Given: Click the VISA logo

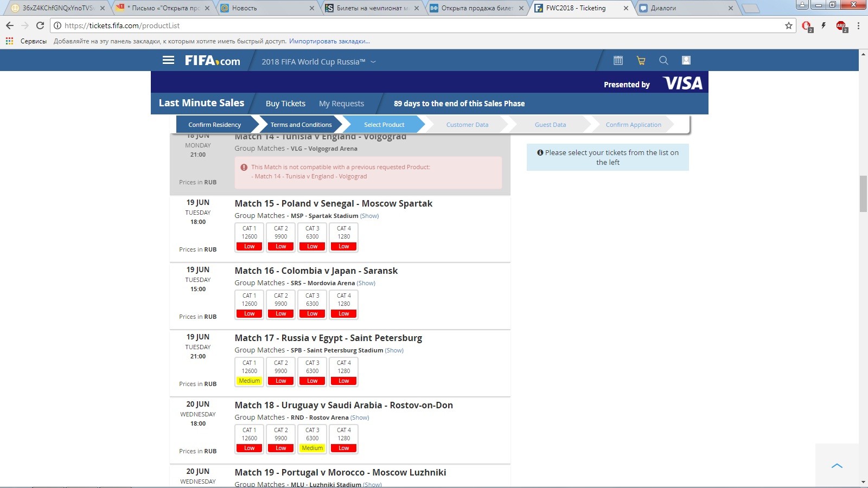Looking at the screenshot, I should point(683,84).
